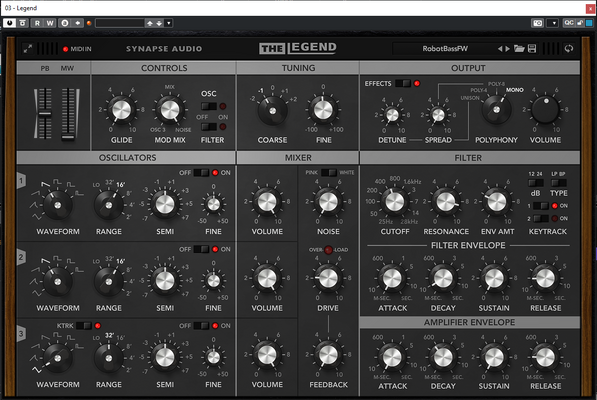Load next program with down arrow
The image size is (597, 400).
tap(159, 23)
